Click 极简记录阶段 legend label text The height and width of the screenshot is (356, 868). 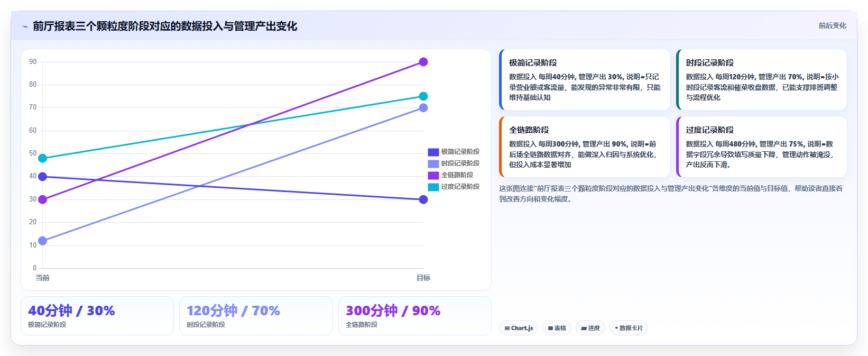pos(460,152)
